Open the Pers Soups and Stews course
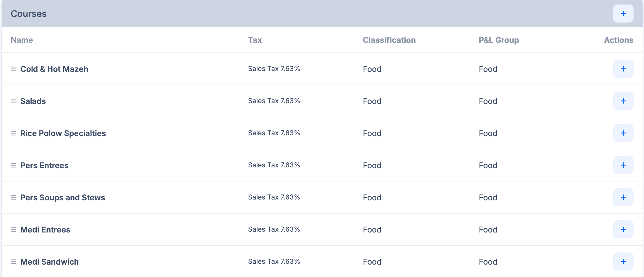The width and height of the screenshot is (644, 277). coord(63,198)
